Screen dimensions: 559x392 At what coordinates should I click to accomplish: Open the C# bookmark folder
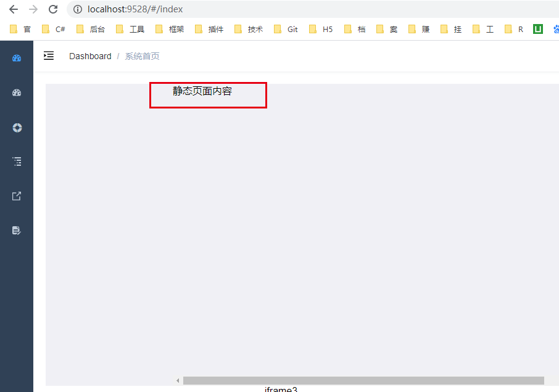[x=54, y=29]
